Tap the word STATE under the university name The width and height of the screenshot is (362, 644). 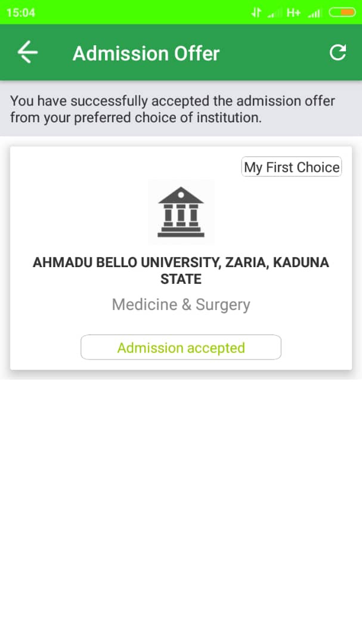coord(181,279)
